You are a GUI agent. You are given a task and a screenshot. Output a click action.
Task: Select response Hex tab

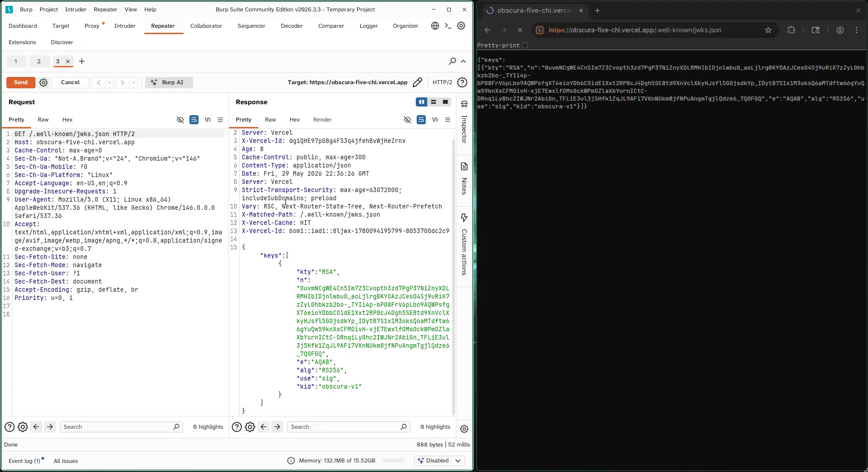295,120
